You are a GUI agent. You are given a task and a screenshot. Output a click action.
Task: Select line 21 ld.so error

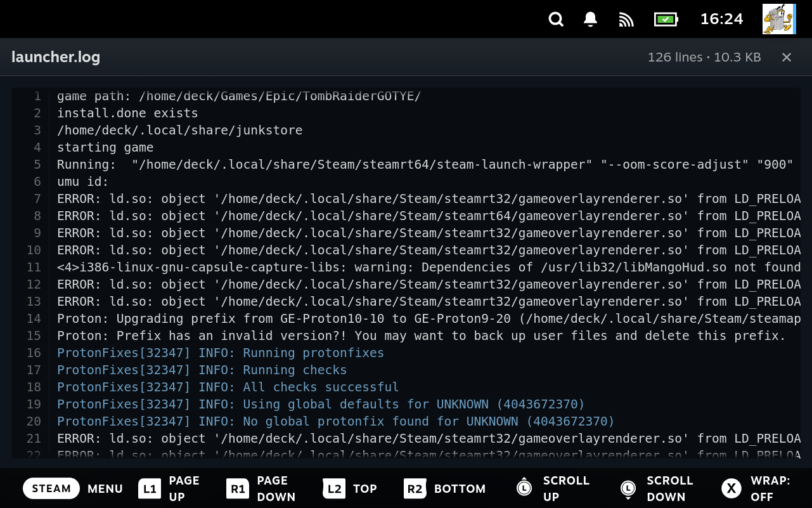point(429,438)
